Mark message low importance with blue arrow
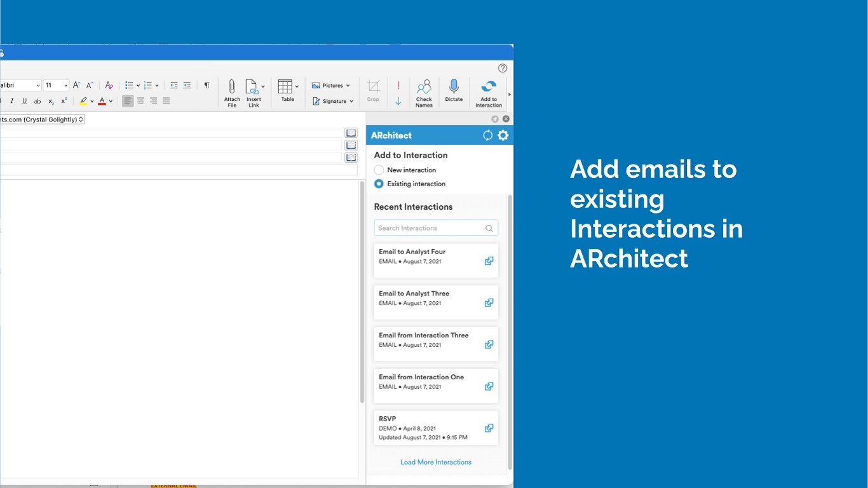This screenshot has width=868, height=488. (398, 101)
